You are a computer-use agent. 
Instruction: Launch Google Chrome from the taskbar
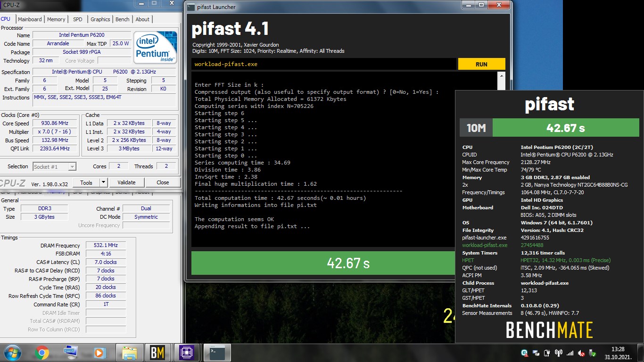pos(41,353)
